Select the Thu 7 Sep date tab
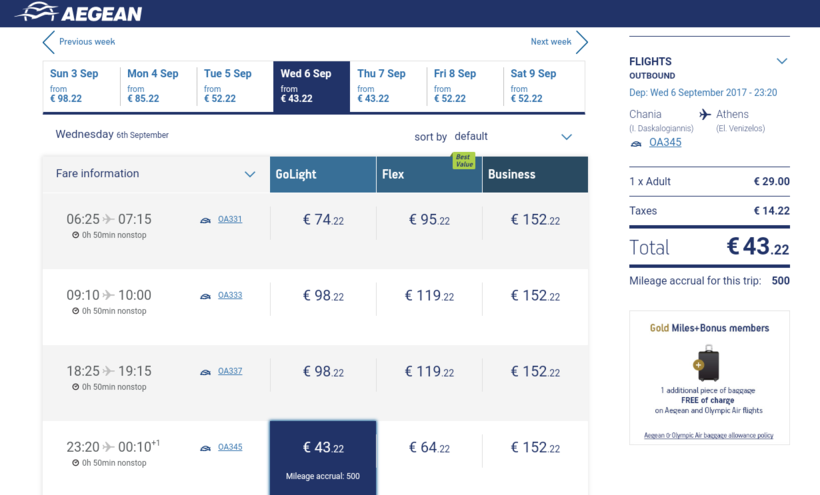 [x=388, y=86]
